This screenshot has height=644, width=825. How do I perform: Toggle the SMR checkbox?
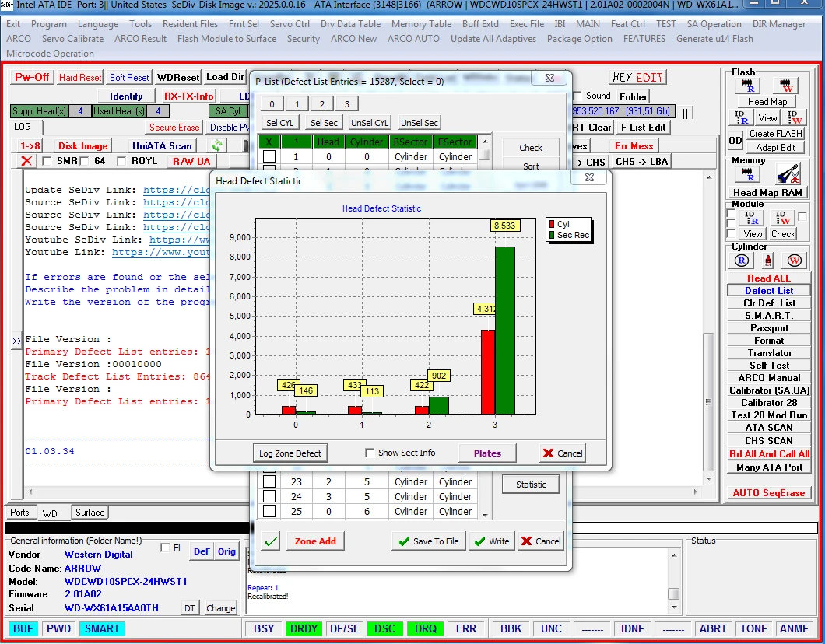click(46, 161)
